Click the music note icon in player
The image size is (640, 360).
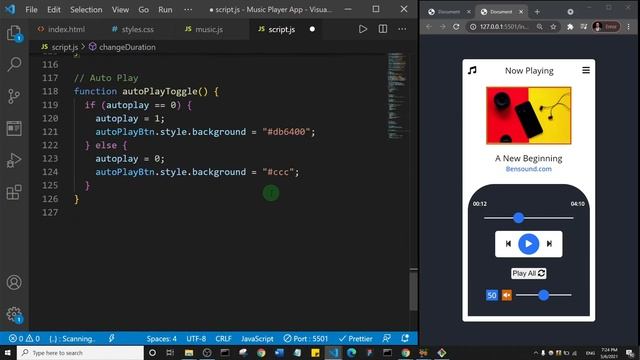pos(472,70)
